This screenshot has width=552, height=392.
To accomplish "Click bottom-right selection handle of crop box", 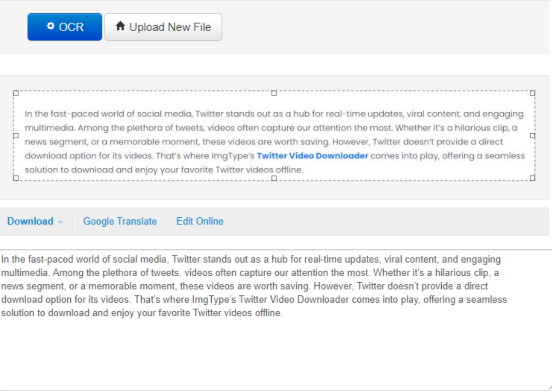I will click(x=533, y=178).
